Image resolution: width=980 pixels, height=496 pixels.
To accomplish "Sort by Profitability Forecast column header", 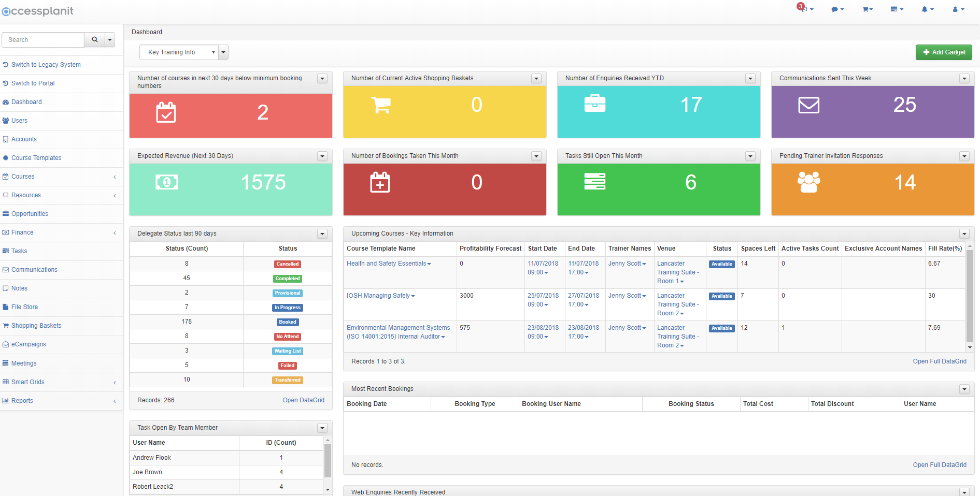I will (490, 249).
